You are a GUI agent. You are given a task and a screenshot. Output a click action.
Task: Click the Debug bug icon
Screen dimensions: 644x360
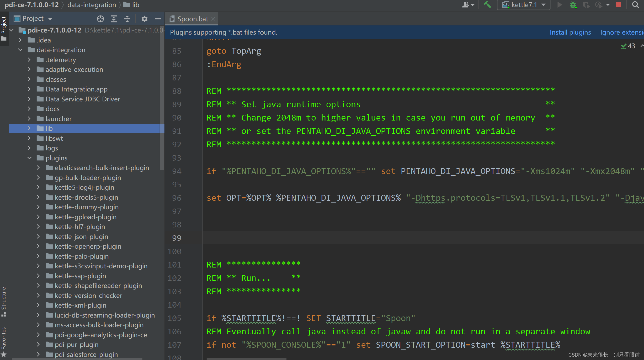[x=573, y=5]
